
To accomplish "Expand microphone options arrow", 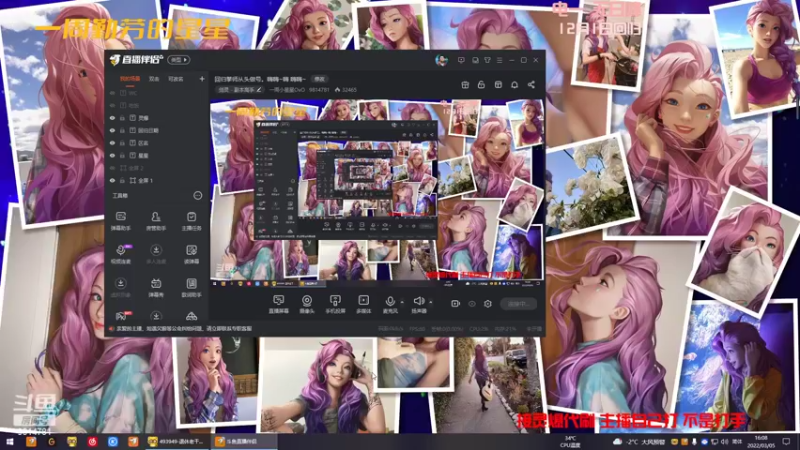I will tap(402, 302).
